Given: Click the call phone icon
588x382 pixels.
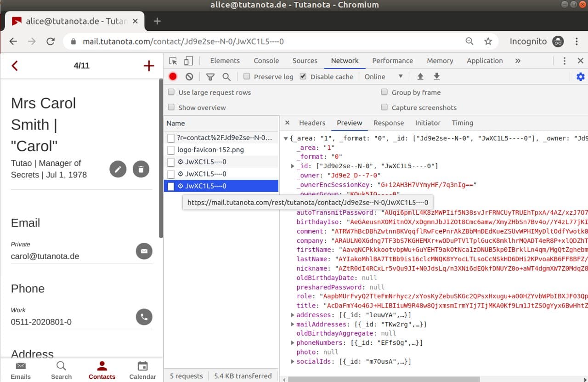Looking at the screenshot, I should [x=144, y=317].
